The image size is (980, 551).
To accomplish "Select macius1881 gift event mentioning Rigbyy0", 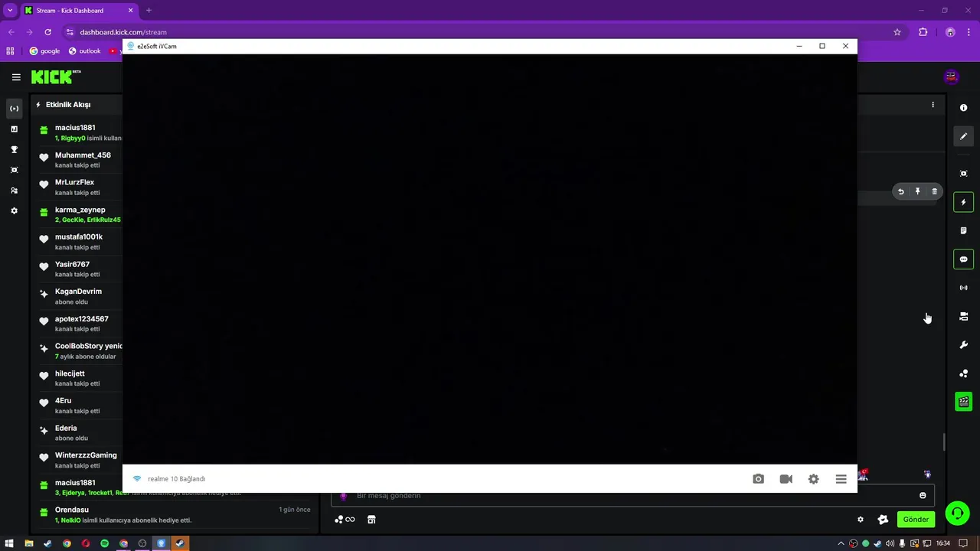I will [80, 132].
